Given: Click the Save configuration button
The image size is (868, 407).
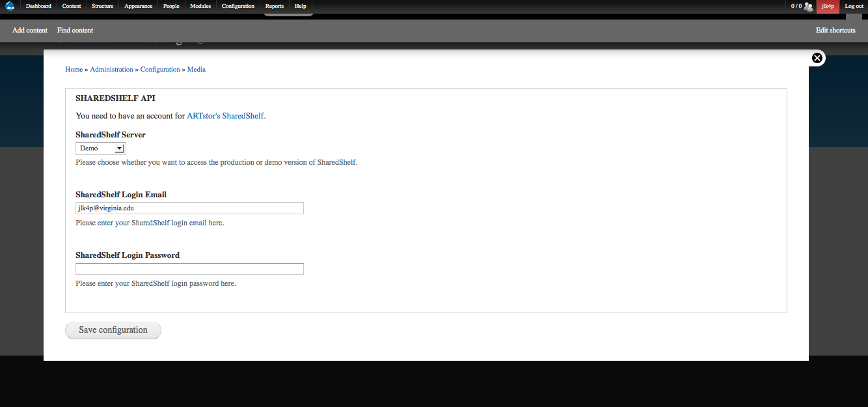Looking at the screenshot, I should pyautogui.click(x=113, y=330).
